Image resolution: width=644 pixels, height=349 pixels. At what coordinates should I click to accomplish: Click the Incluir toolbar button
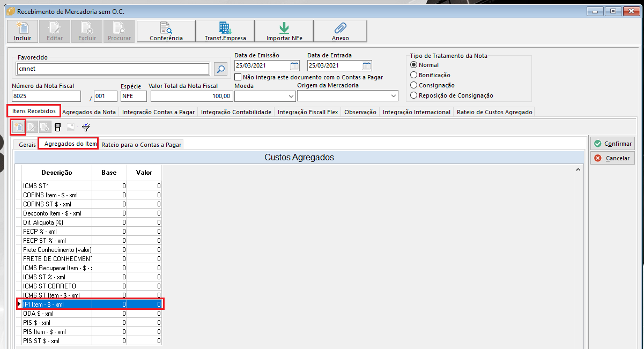click(x=23, y=31)
